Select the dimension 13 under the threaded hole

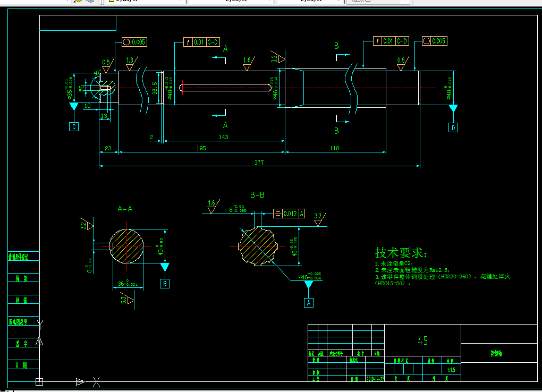pyautogui.click(x=104, y=116)
